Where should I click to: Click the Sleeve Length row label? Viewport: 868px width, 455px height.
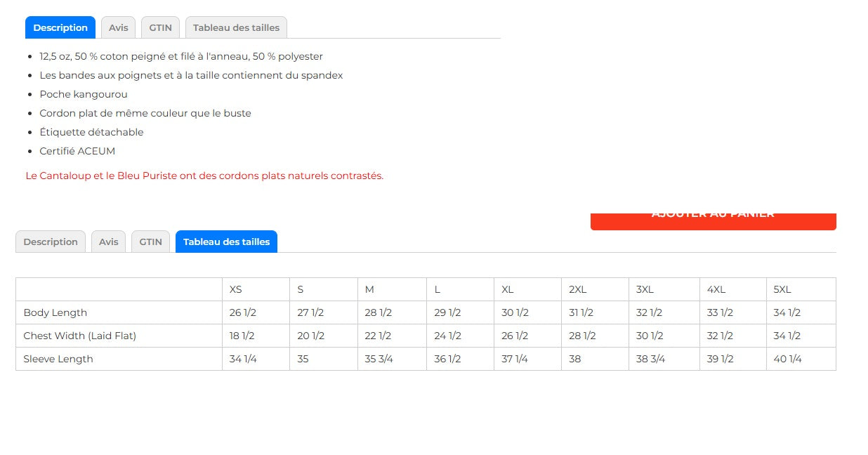pyautogui.click(x=58, y=359)
